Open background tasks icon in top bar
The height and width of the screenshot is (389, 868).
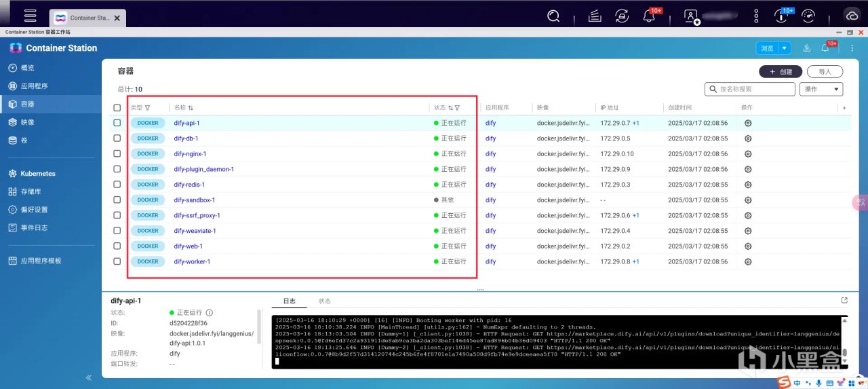pyautogui.click(x=595, y=15)
